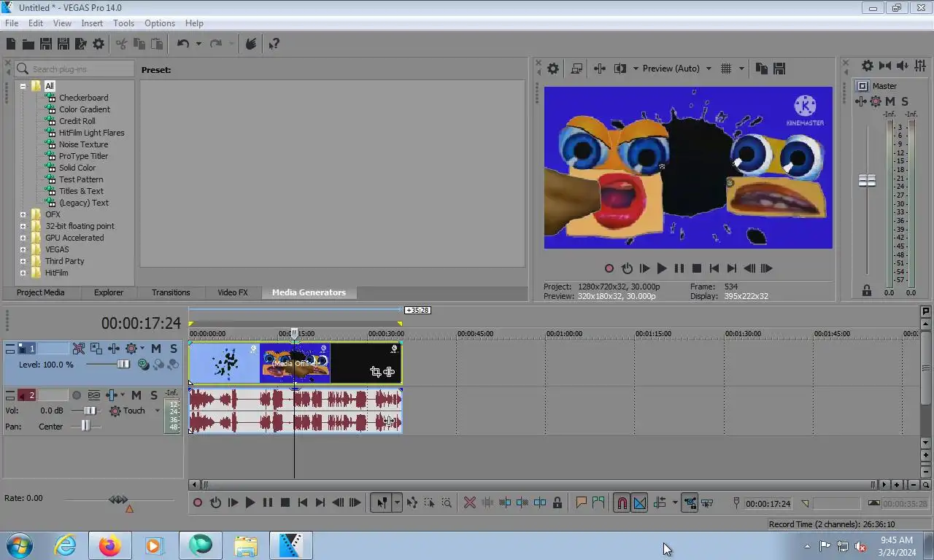Adjust the video track Level slider
Viewport: 934px width, 560px height.
coord(123,365)
